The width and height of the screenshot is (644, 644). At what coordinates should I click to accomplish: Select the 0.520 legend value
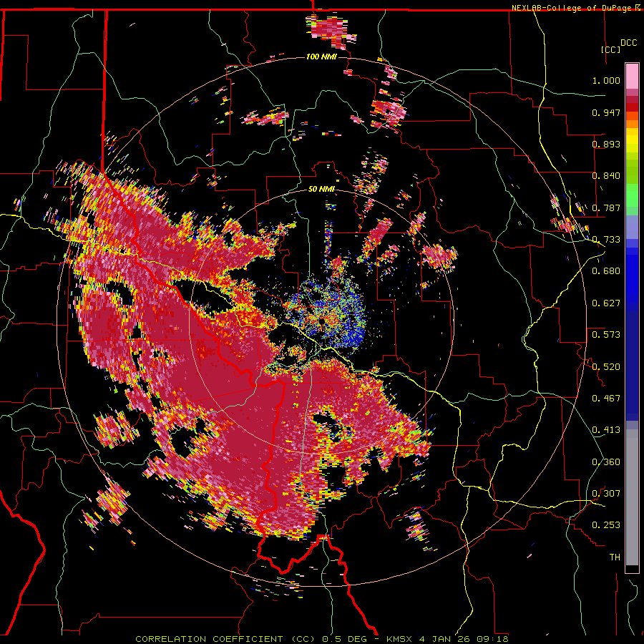click(x=606, y=367)
